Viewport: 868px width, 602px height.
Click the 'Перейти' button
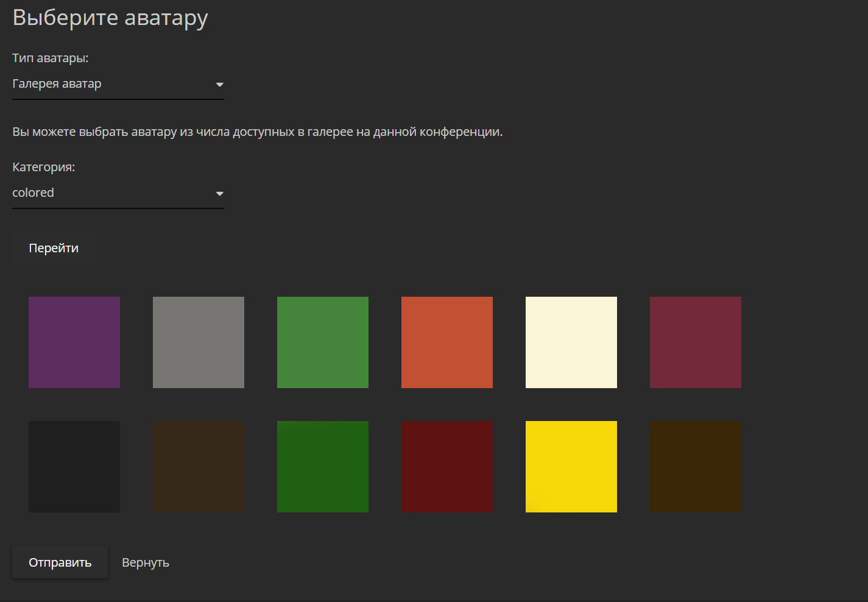coord(53,247)
